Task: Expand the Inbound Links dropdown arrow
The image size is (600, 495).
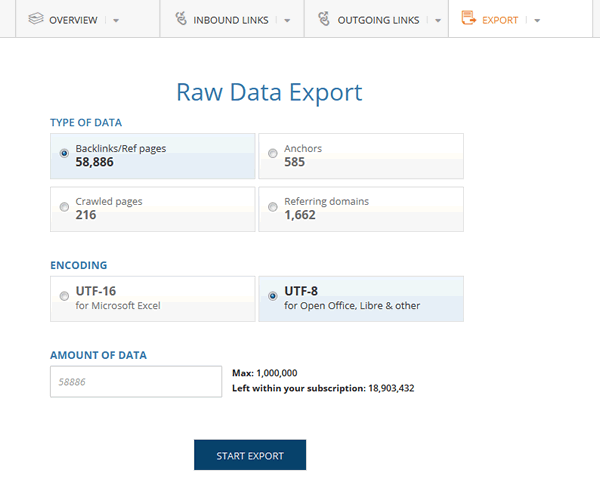Action: click(287, 20)
